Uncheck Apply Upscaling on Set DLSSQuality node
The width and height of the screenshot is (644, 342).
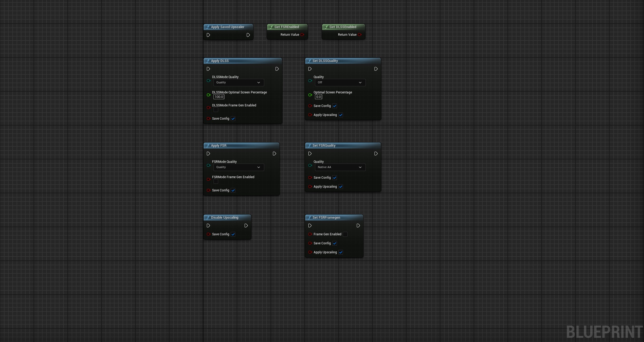(341, 115)
